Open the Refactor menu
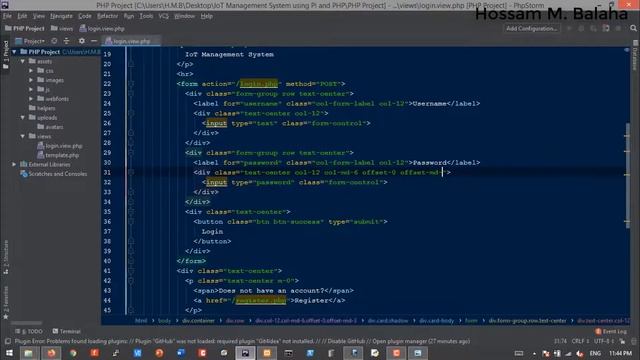The image size is (640, 360). point(107,16)
